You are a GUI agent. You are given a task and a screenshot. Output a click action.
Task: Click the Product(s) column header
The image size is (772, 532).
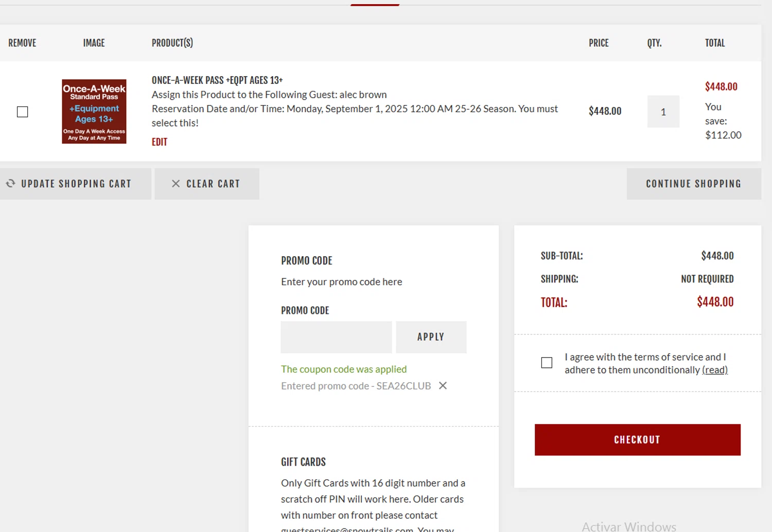coord(172,43)
